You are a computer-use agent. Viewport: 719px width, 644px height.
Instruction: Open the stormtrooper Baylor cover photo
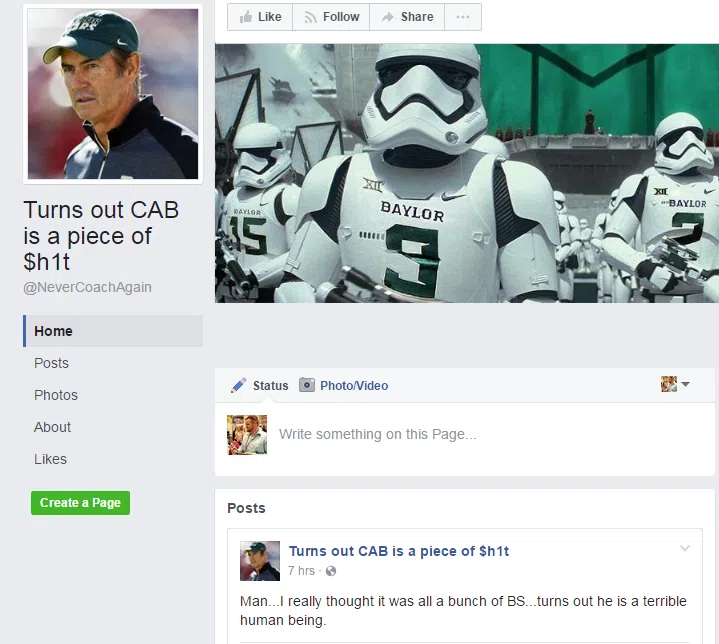pyautogui.click(x=467, y=173)
